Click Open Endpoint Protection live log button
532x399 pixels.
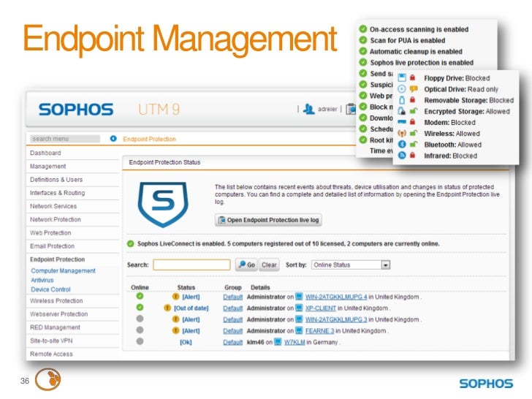tap(268, 220)
